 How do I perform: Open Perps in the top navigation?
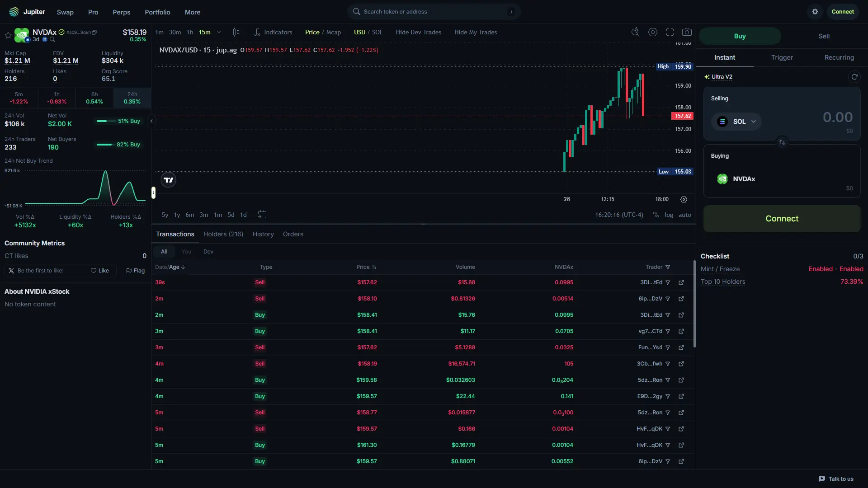click(x=121, y=12)
